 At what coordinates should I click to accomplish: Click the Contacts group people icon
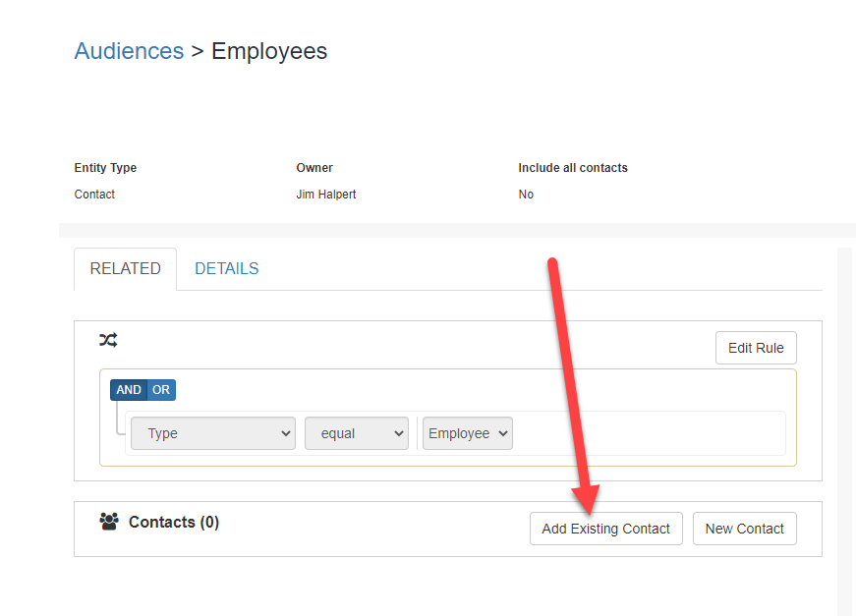coord(109,522)
